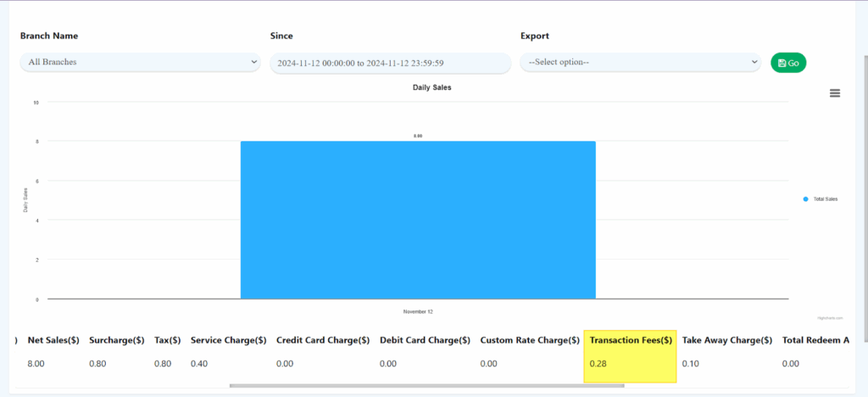This screenshot has width=868, height=397.
Task: Click the Debit Card Charge($) header
Action: coord(425,340)
